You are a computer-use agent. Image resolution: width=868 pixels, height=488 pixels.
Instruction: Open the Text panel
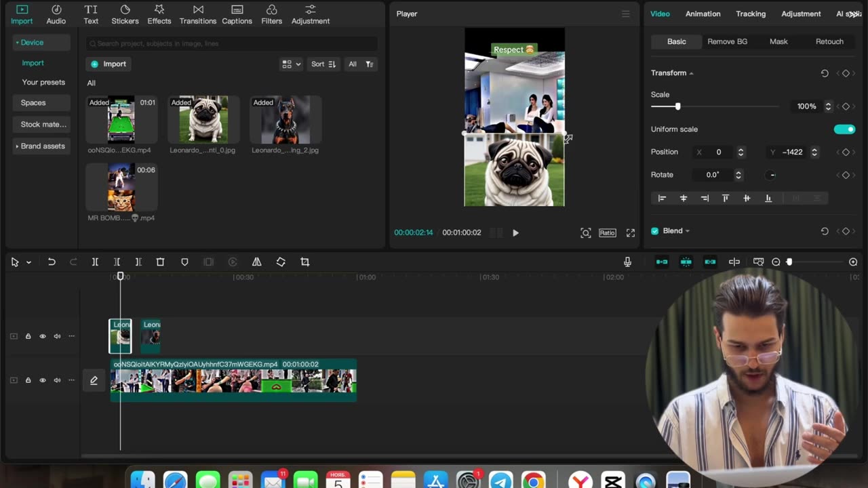tap(91, 14)
